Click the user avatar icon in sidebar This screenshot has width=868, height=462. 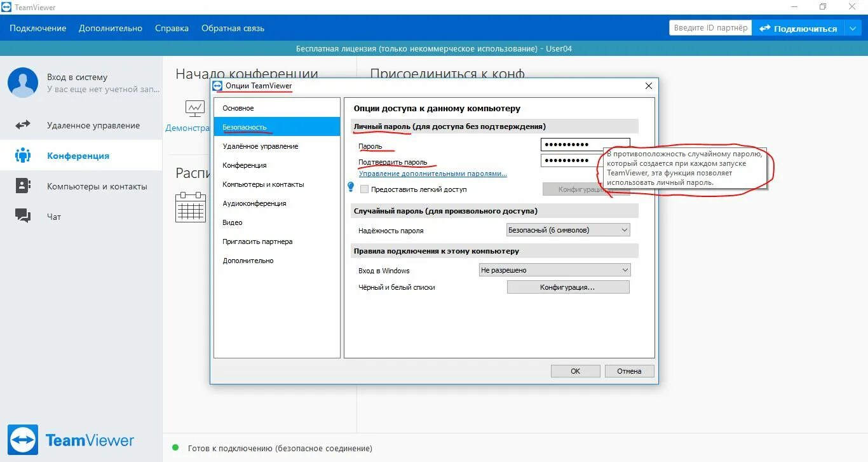[x=23, y=83]
